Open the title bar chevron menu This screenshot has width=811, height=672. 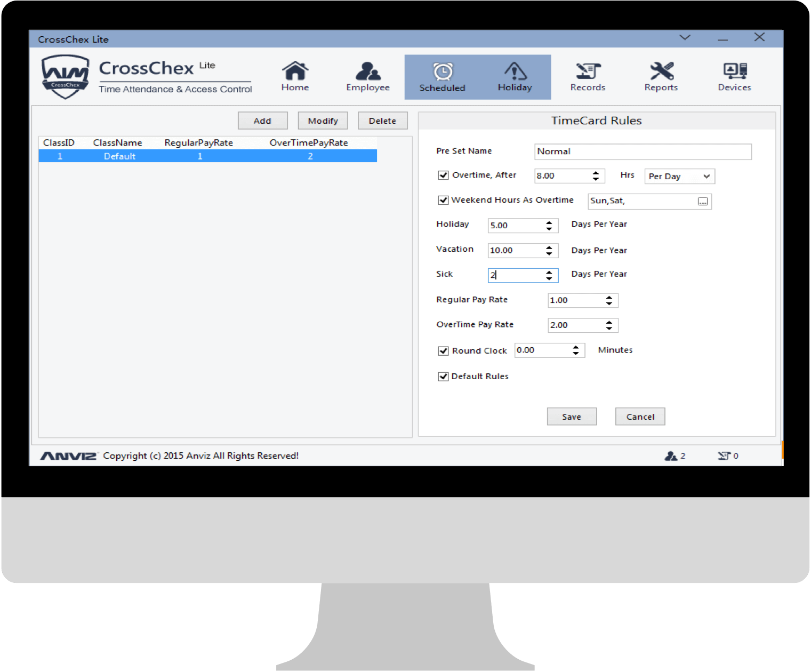click(x=685, y=38)
